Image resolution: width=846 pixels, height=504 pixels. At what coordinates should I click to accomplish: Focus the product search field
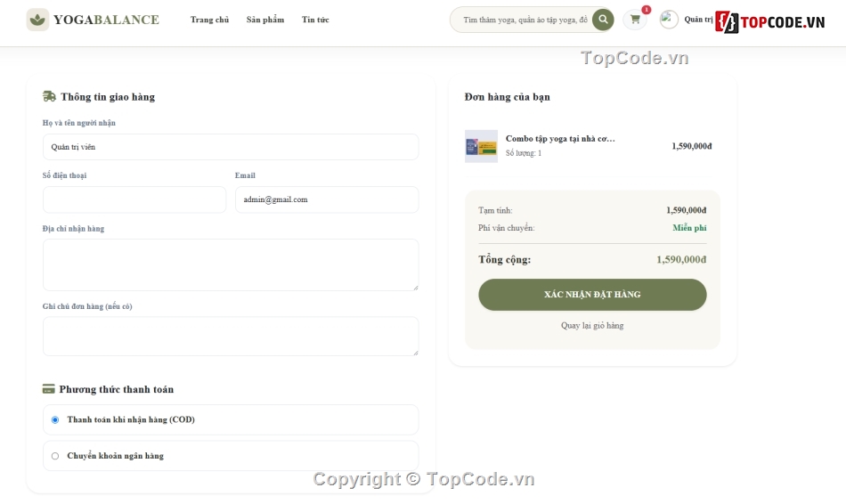[525, 20]
